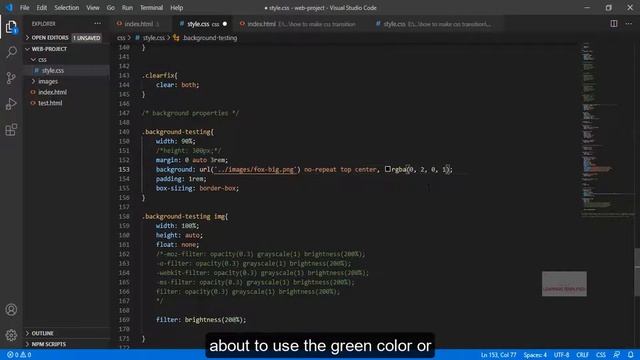Viewport: 640px width, 360px height.
Task: Click the UTF-8 encoding status item
Action: tap(562, 355)
